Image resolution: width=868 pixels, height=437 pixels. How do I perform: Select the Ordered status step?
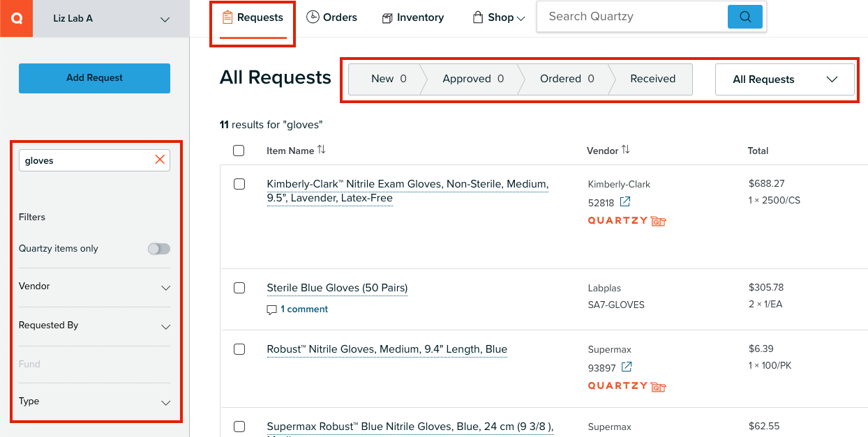(567, 79)
